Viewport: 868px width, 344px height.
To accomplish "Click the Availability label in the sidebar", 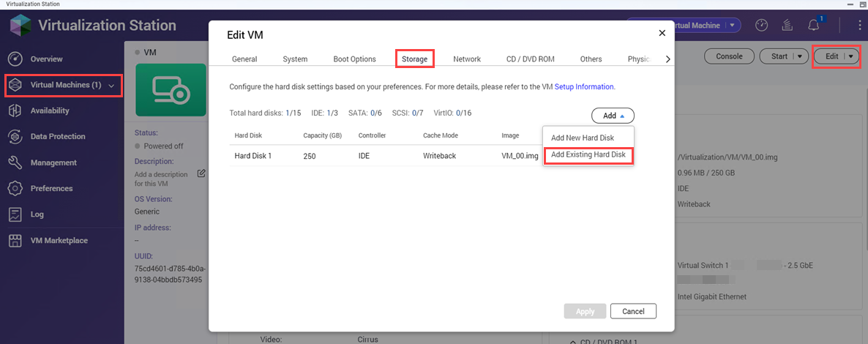I will (50, 111).
